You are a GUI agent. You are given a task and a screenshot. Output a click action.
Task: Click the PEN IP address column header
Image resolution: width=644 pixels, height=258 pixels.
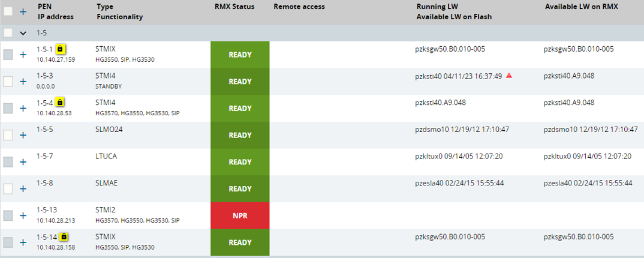(x=55, y=12)
